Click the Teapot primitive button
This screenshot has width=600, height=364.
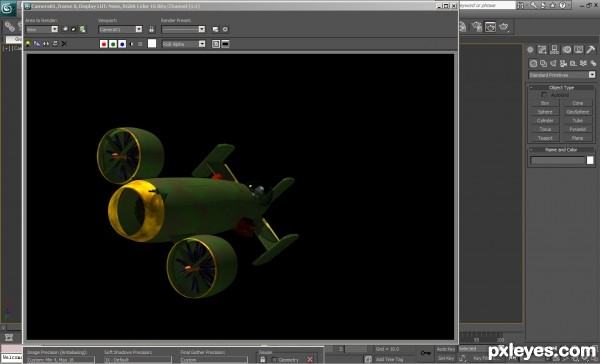[x=545, y=138]
